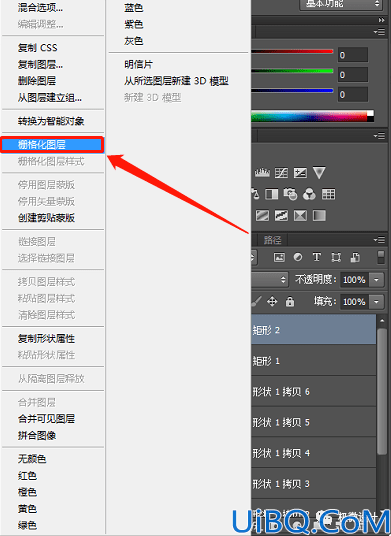The height and width of the screenshot is (536, 391).
Task: Click the green channel slider
Action: (x=292, y=71)
